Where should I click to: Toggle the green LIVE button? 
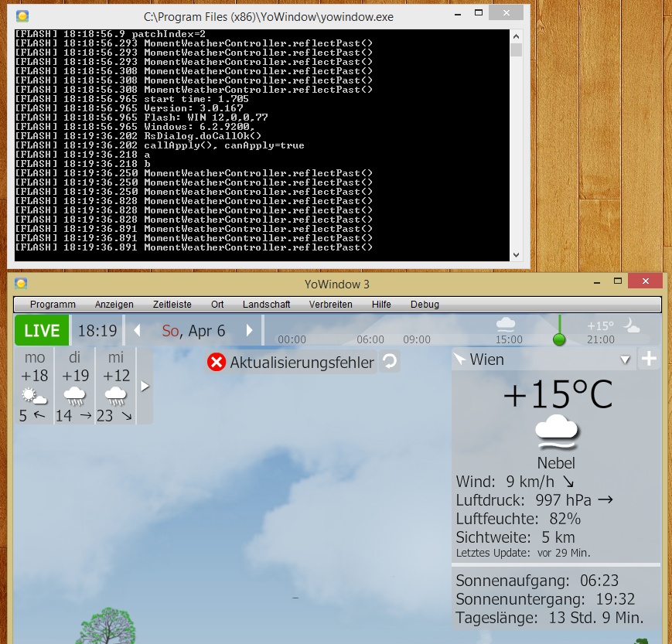point(42,331)
